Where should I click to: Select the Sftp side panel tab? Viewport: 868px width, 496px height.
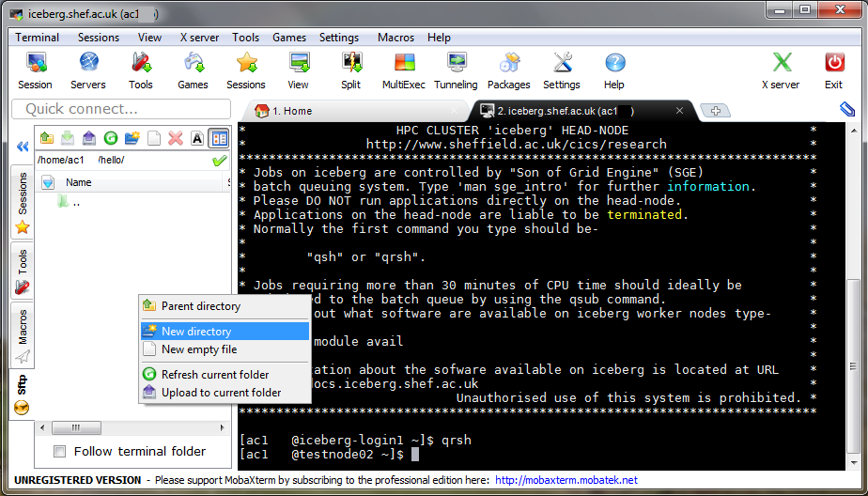22,395
